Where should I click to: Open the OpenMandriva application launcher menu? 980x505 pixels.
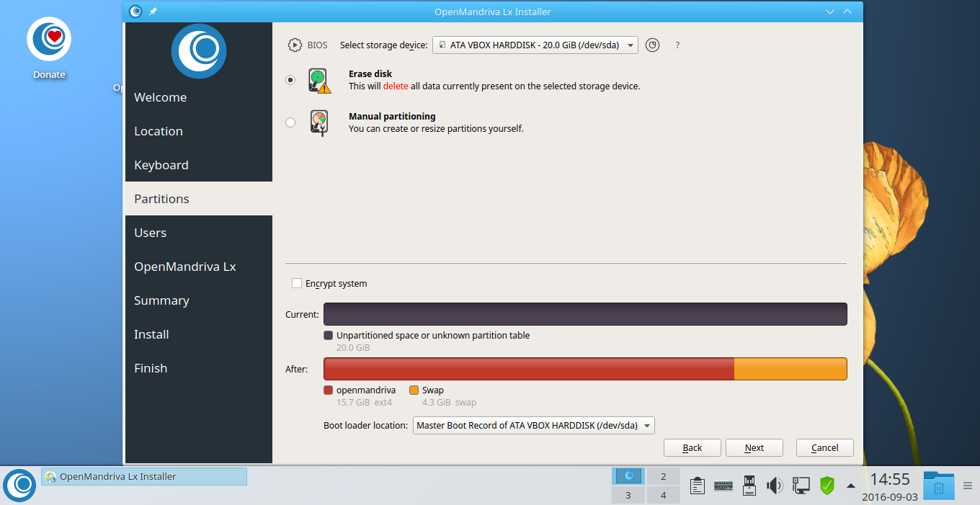click(19, 486)
